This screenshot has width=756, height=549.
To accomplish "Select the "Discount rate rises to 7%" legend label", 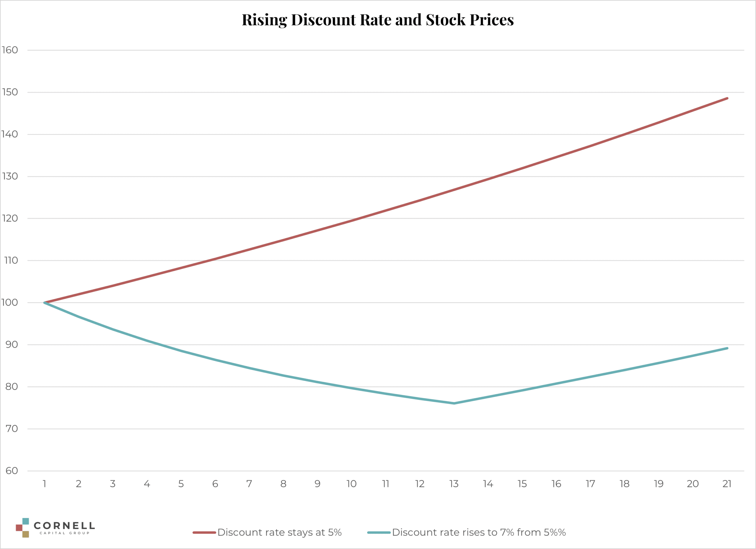I will click(479, 532).
